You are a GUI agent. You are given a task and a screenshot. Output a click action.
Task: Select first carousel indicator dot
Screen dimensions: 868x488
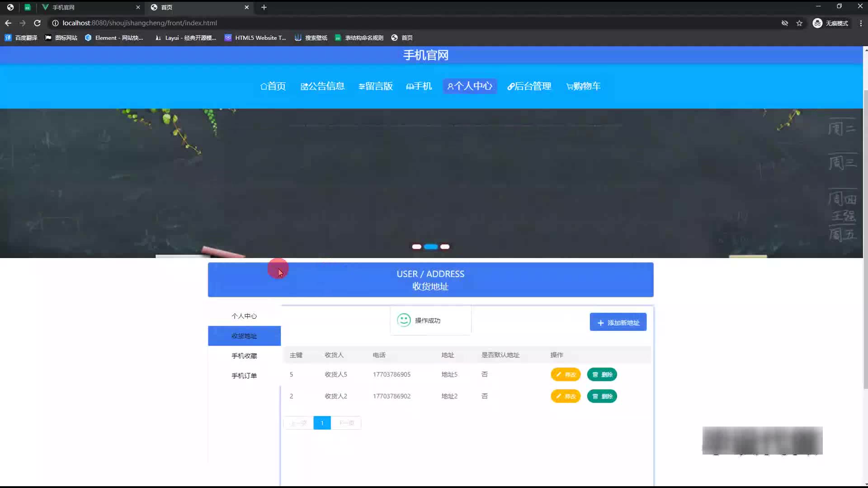coord(417,247)
